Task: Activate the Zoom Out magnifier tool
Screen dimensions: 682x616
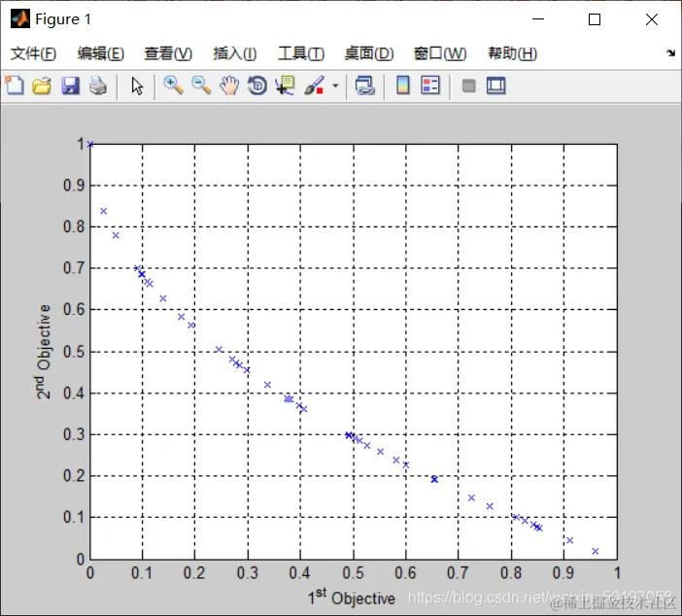Action: (x=201, y=86)
